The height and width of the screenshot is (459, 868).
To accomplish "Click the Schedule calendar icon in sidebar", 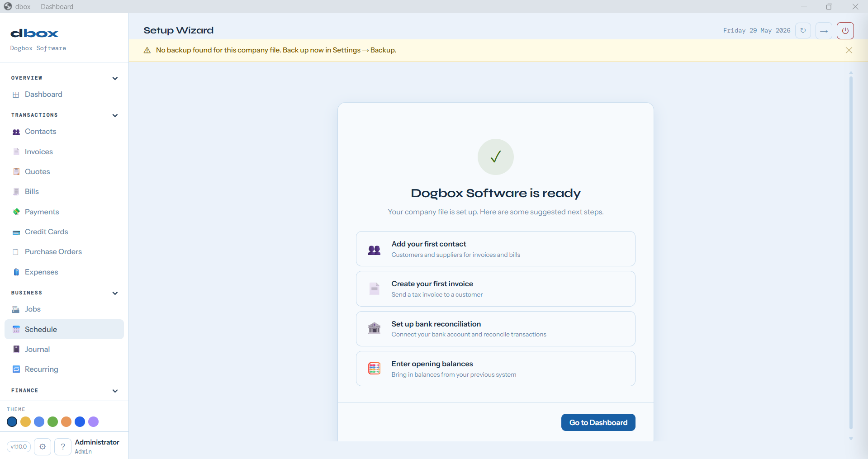I will click(x=16, y=329).
